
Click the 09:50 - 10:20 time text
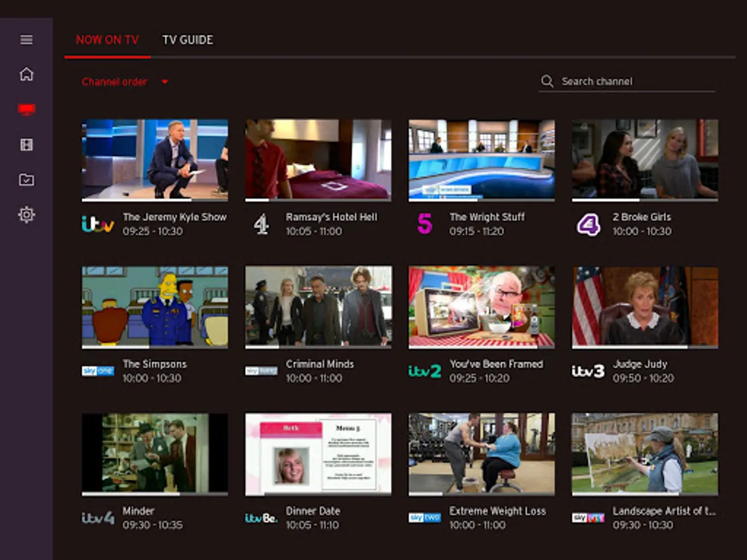[x=643, y=378]
